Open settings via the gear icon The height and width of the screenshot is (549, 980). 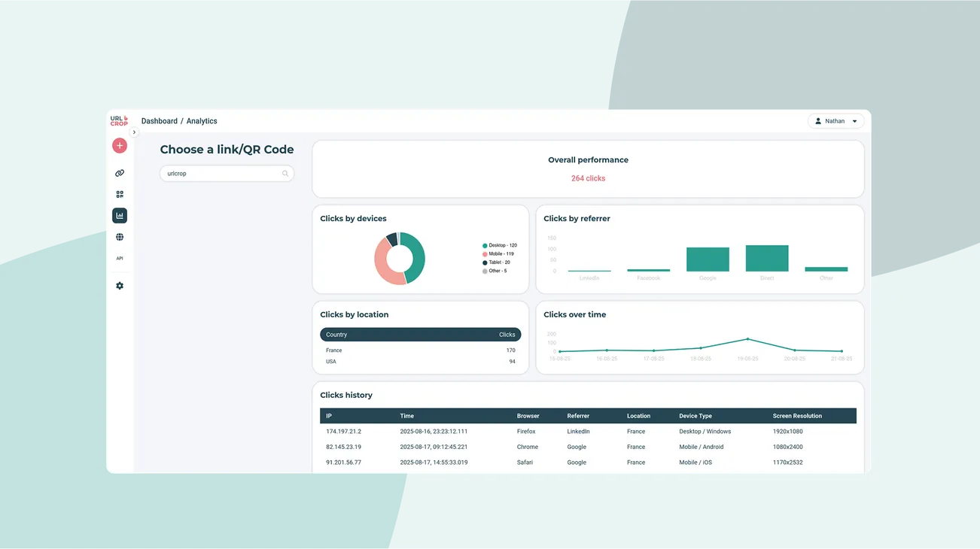click(120, 286)
